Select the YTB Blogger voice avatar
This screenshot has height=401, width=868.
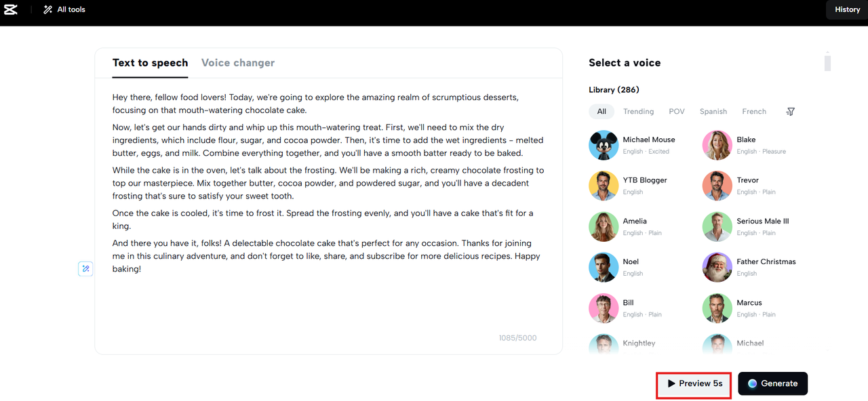[604, 186]
